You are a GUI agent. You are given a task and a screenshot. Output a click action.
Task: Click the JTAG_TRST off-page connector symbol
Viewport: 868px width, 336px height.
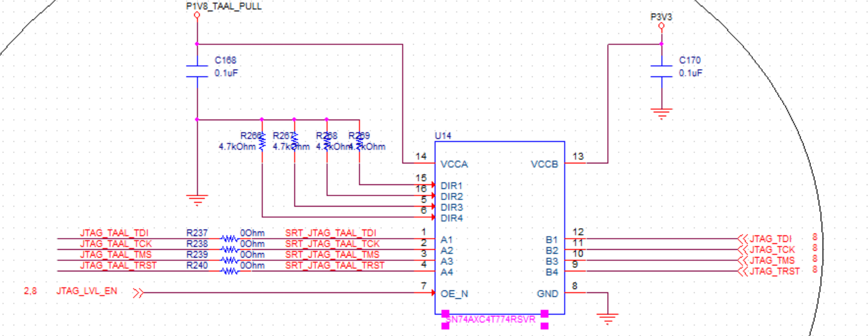tap(742, 271)
